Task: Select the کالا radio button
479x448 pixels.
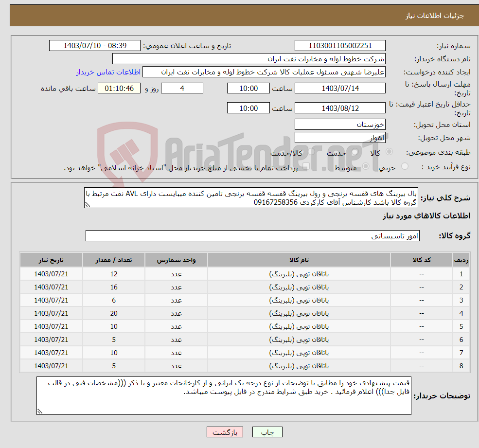Action: pos(389,152)
